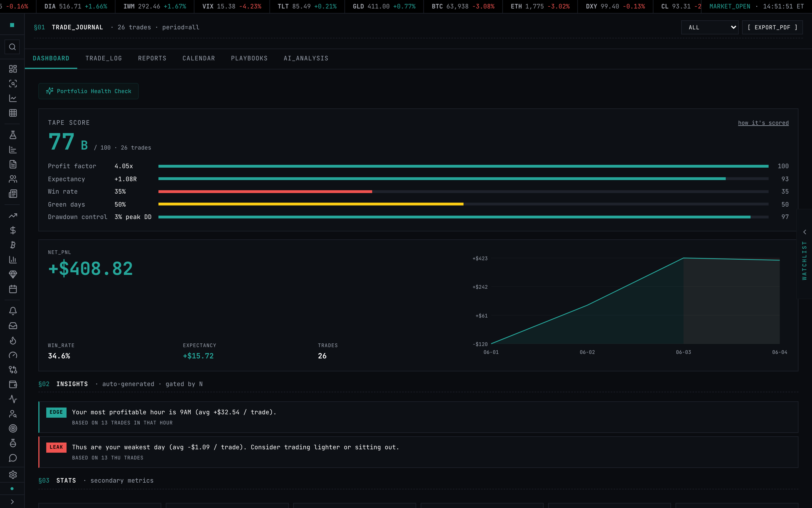Click the target bullseye sidebar icon
This screenshot has height=508, width=812.
pos(13,428)
